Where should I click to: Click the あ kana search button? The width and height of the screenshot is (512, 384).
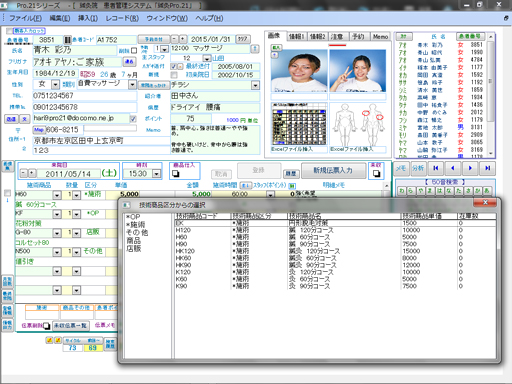pyautogui.click(x=487, y=191)
